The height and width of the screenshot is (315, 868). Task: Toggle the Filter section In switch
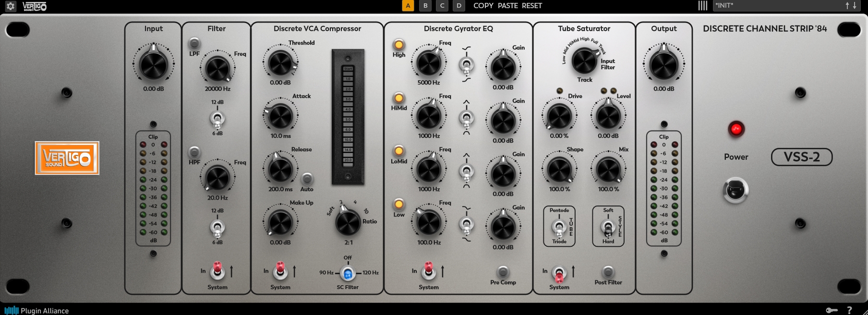click(x=217, y=271)
